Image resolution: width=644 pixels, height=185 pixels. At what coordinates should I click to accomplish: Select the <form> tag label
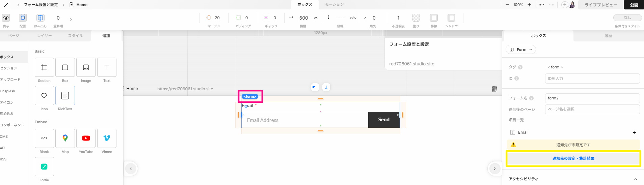click(250, 97)
